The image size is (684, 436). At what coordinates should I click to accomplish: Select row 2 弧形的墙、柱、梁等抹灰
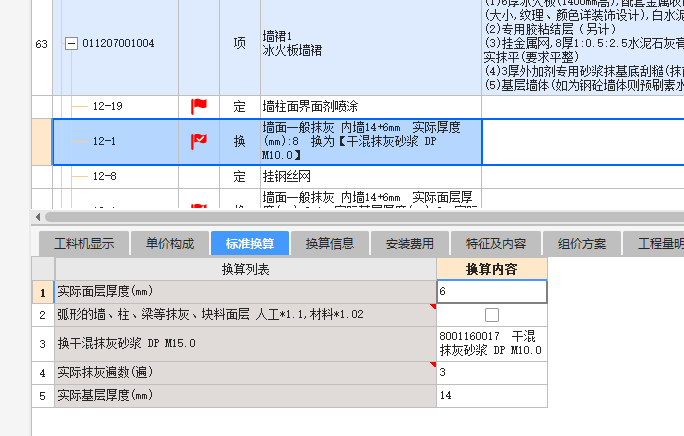[x=246, y=315]
